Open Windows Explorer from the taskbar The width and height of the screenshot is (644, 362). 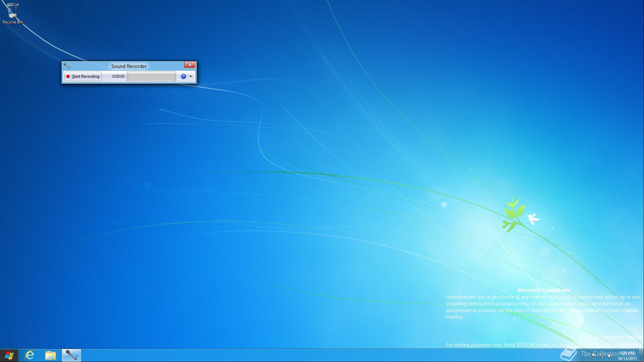point(50,355)
